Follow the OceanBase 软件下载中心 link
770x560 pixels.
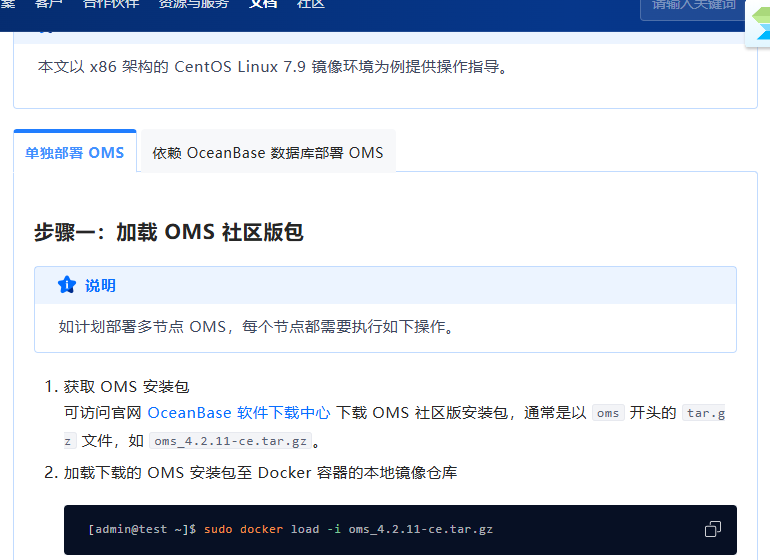click(x=239, y=412)
